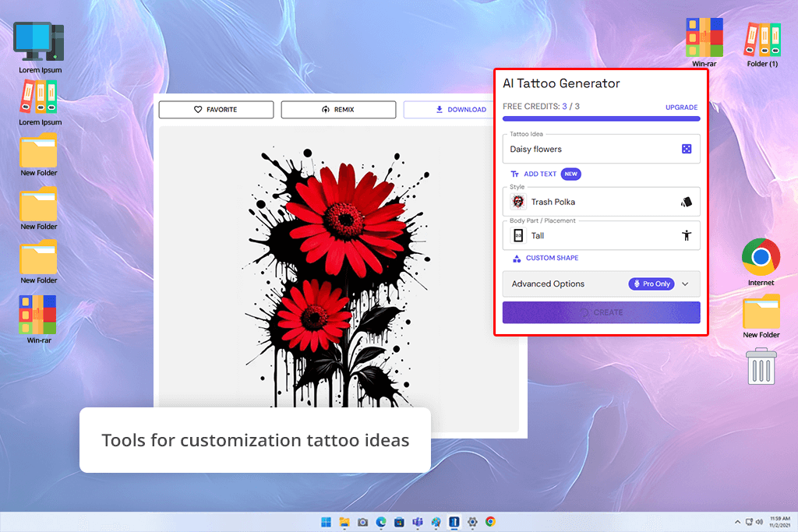Screen dimensions: 798x532
Task: Open the Windows Start menu
Action: 327,522
